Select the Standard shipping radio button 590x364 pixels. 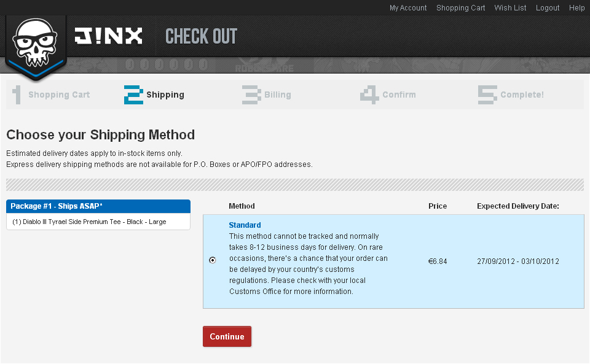(213, 260)
